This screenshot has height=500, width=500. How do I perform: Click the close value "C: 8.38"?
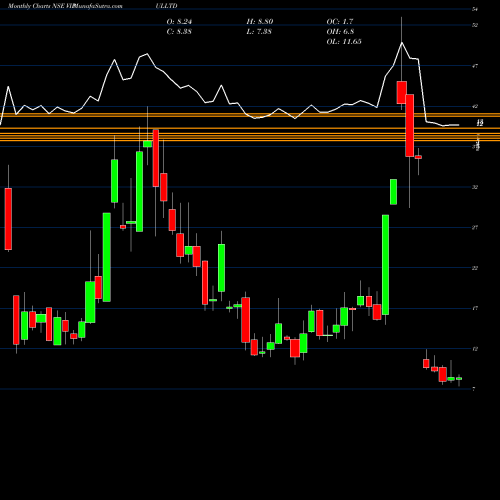point(179,32)
